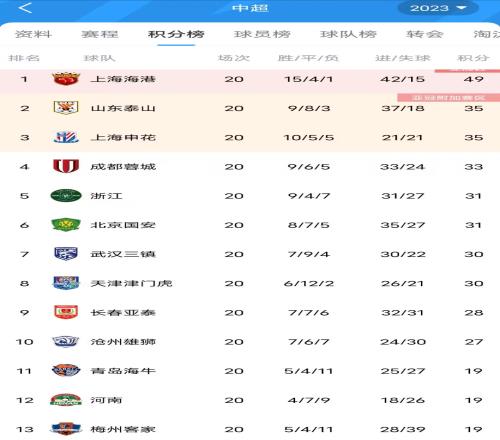
Task: Click the 长春亚泰 red logo
Action: [x=66, y=313]
